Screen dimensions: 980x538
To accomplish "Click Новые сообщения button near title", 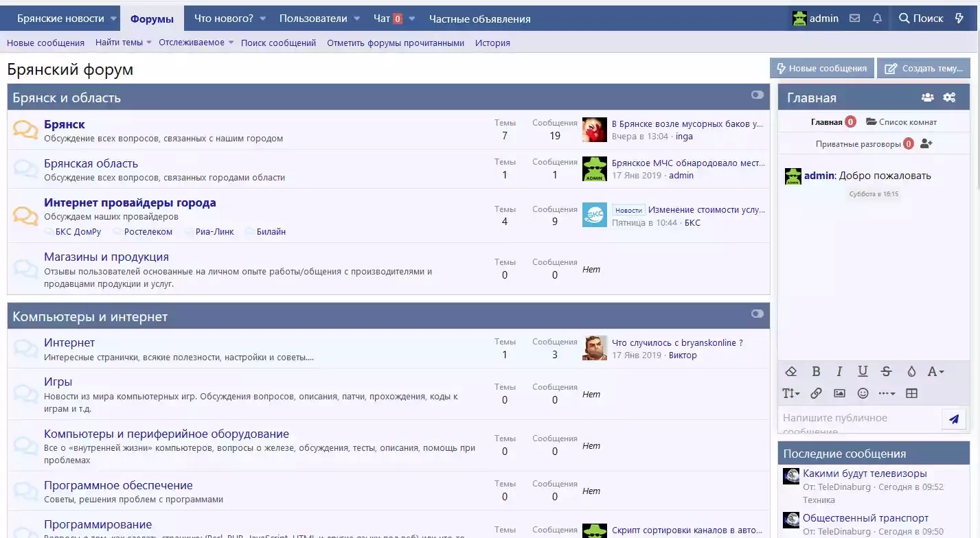I will coord(821,69).
